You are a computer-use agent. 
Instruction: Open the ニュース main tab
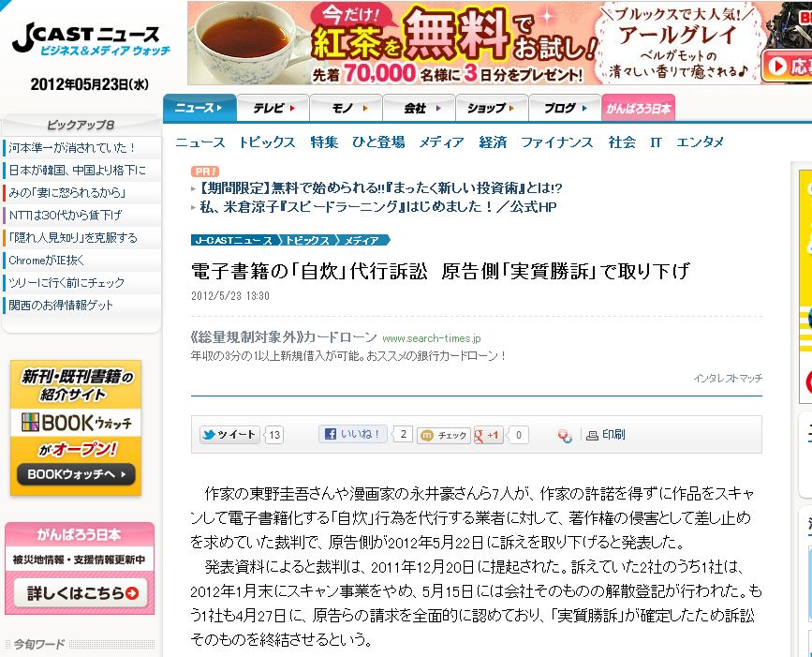click(x=199, y=109)
